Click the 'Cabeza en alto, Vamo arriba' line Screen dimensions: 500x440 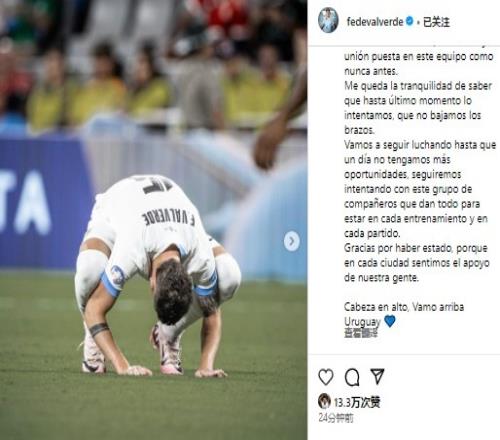tap(404, 307)
